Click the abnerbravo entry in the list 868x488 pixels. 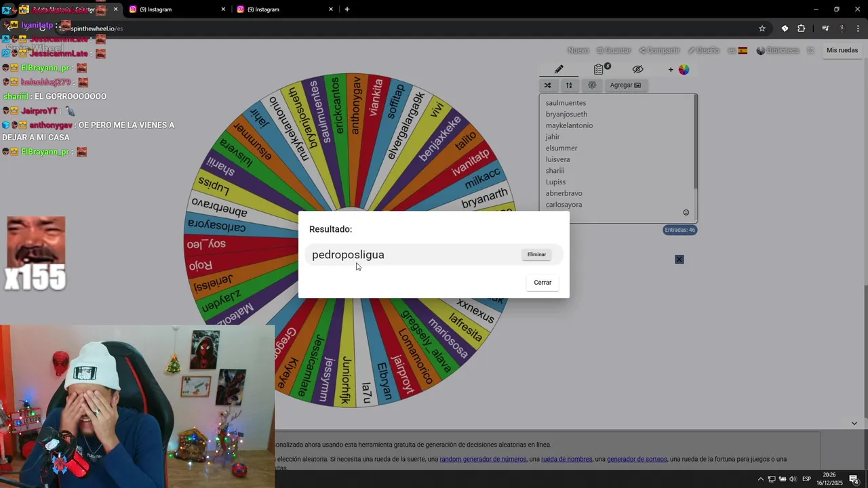[x=564, y=193]
